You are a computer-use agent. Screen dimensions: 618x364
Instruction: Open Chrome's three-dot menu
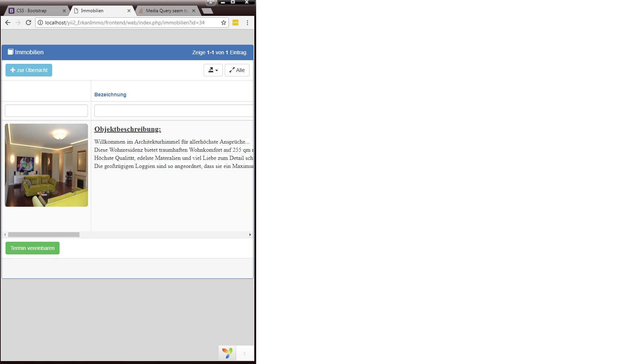[x=248, y=23]
